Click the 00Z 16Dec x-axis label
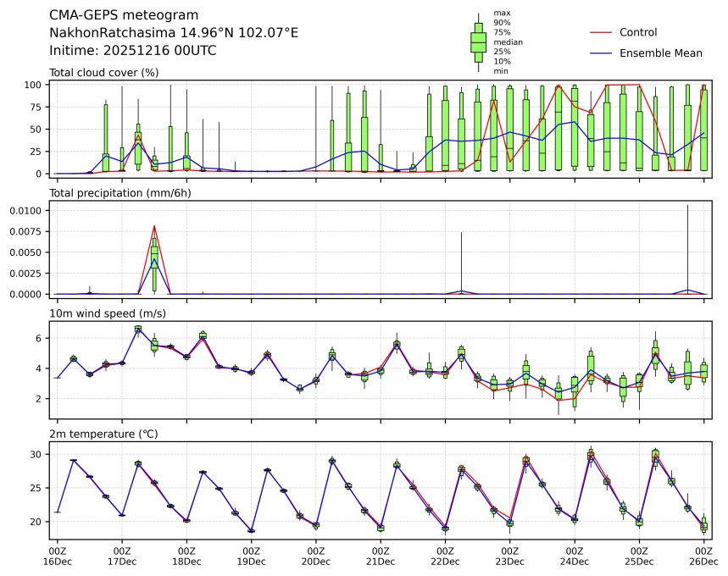The width and height of the screenshot is (728, 576). coord(58,556)
